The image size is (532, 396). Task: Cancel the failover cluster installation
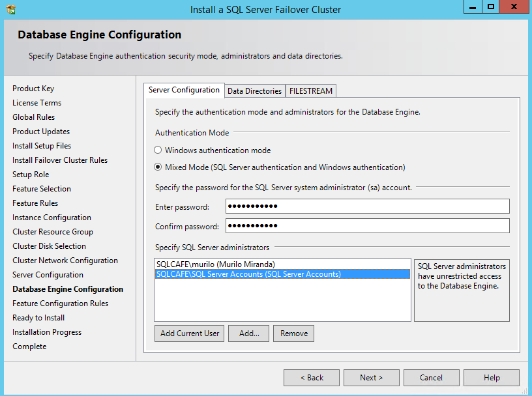431,378
